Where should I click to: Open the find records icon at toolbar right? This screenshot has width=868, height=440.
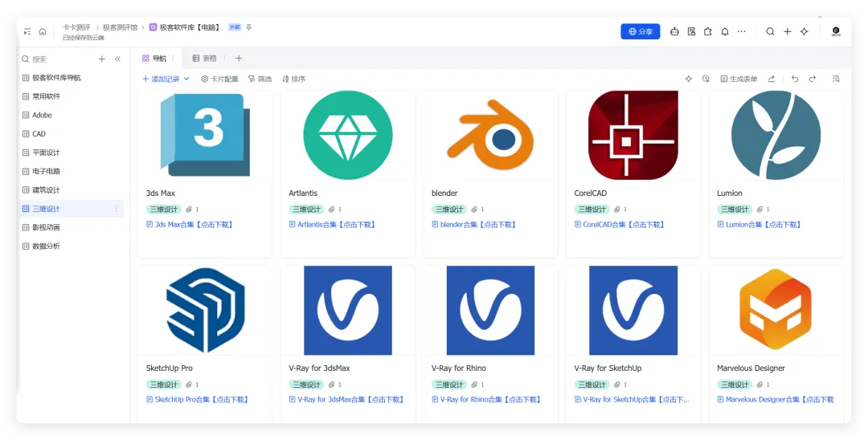(836, 79)
